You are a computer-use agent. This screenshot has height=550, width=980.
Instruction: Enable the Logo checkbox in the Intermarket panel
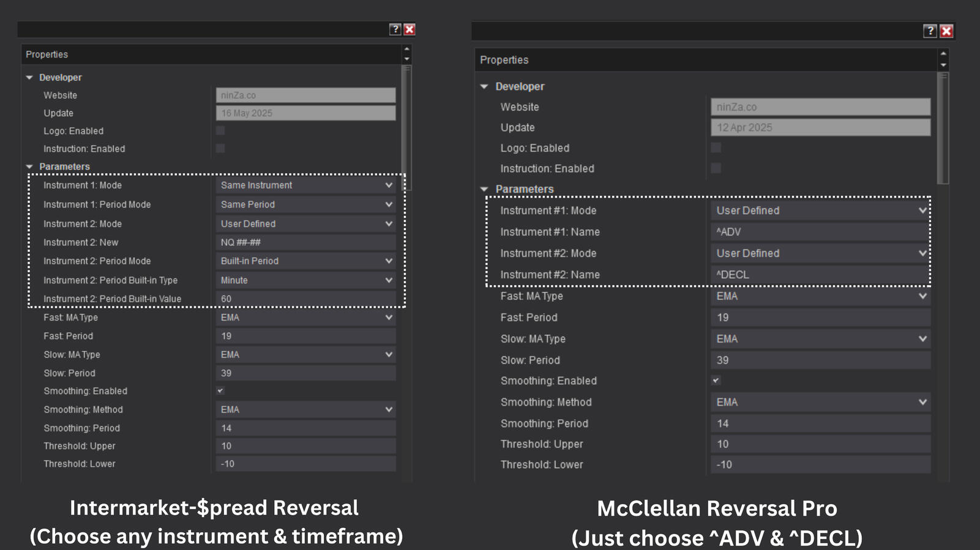pyautogui.click(x=220, y=131)
